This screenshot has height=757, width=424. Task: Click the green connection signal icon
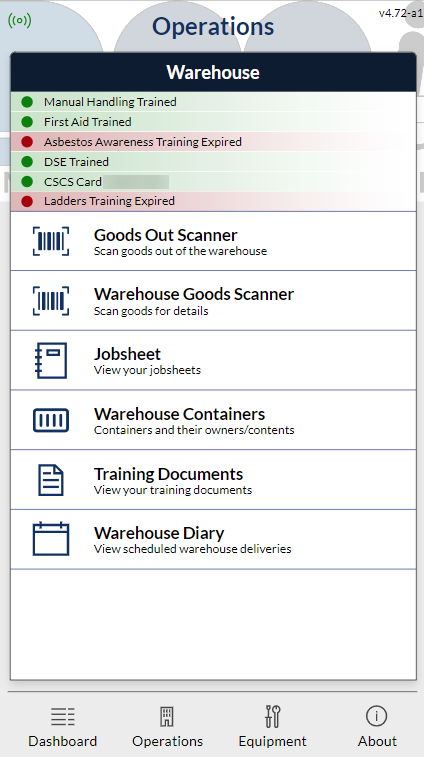pos(20,20)
